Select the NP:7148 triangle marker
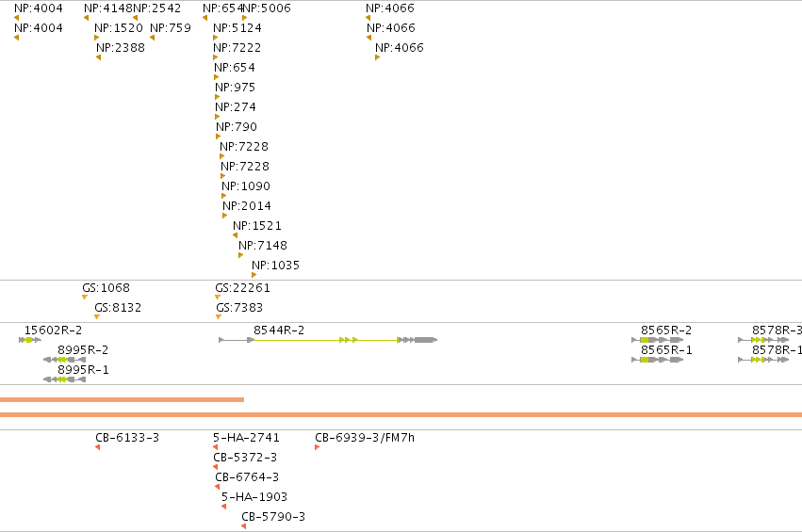802x532 pixels. pyautogui.click(x=241, y=255)
